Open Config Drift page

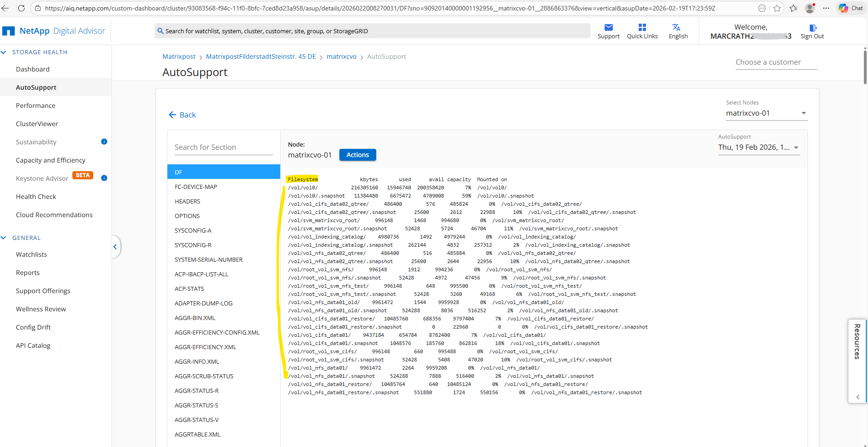(x=33, y=327)
